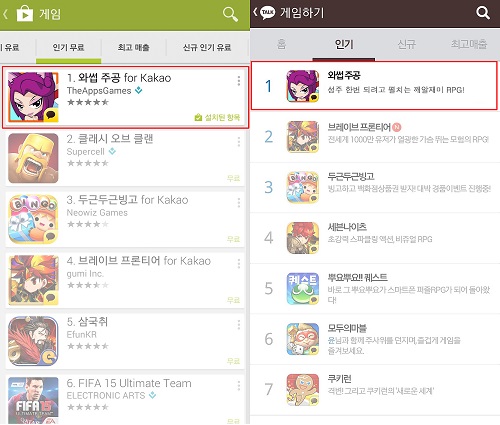Viewport: 500px width, 425px height.
Task: Switch to the 신규 인기 유료 tab
Action: pos(207,47)
